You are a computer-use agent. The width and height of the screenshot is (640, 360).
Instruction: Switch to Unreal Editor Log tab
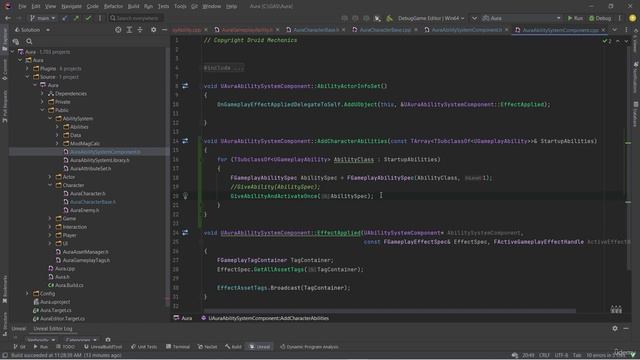tap(53, 329)
